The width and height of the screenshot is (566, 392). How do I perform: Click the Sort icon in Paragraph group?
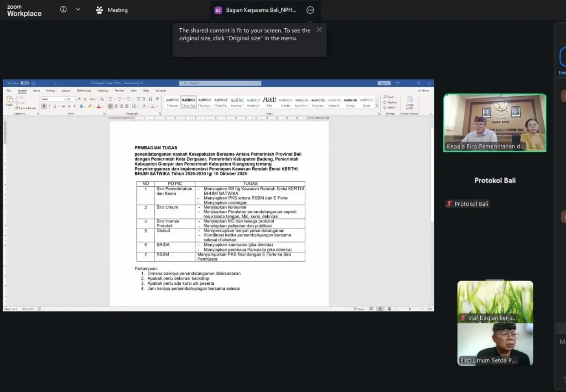tap(151, 99)
